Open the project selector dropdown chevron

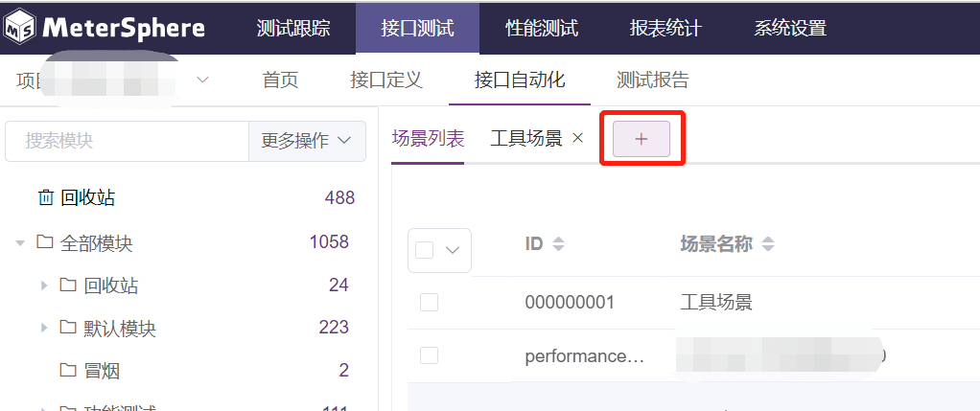[x=202, y=80]
